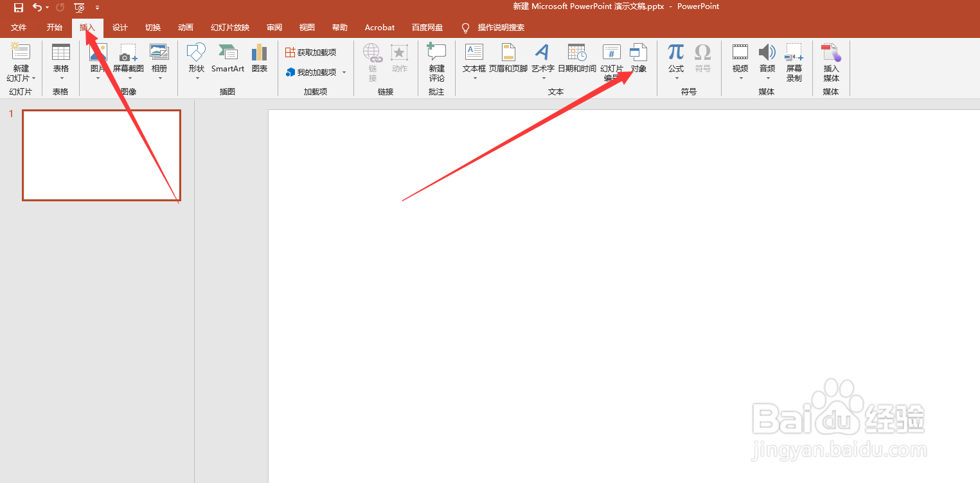Switch to the 开始 ribbon tab
Viewport: 980px width, 483px height.
coord(55,28)
